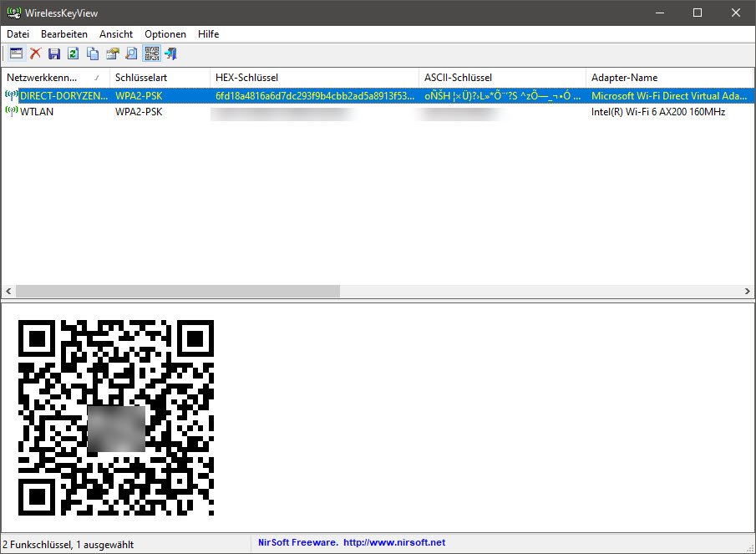Click the HEX key starting 6fd18a4816
This screenshot has width=756, height=554.
tap(314, 96)
